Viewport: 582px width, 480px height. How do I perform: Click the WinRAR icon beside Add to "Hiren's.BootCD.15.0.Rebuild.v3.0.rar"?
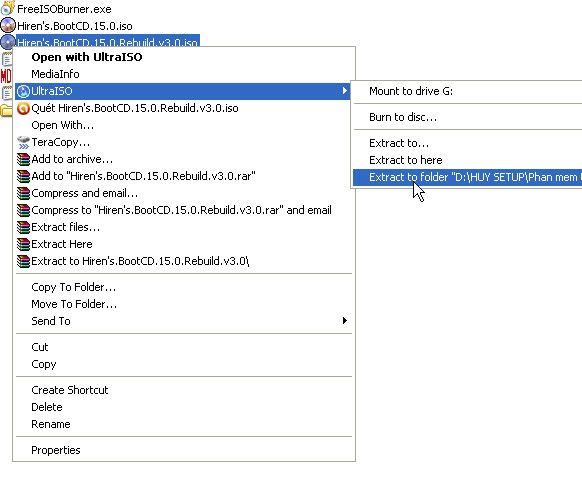pos(23,176)
